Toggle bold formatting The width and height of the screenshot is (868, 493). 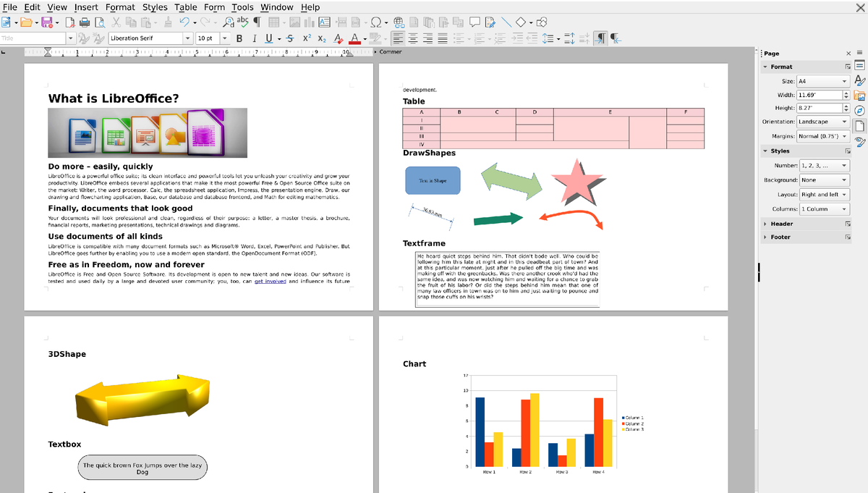coord(239,38)
